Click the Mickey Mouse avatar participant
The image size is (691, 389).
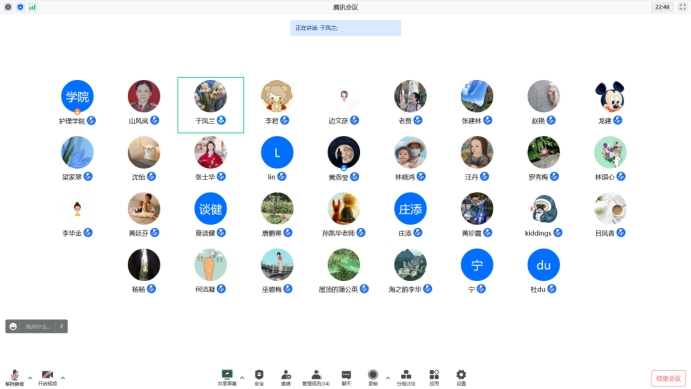point(610,96)
